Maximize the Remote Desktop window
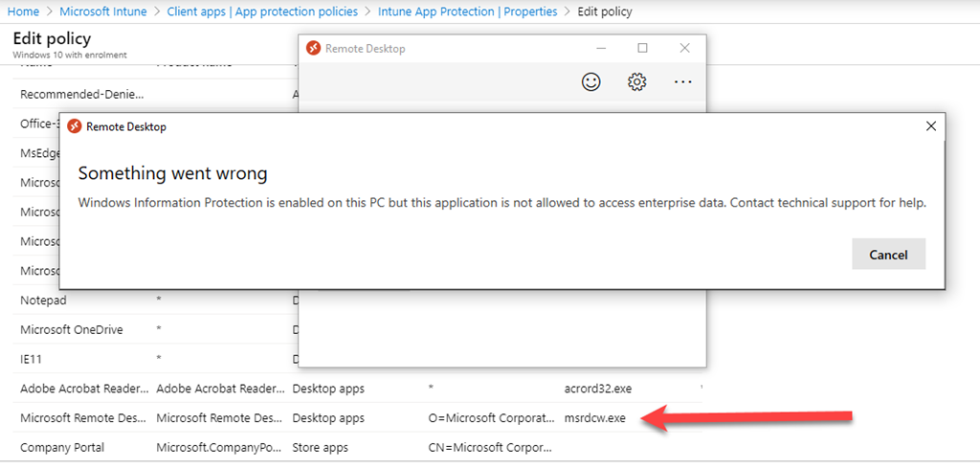Viewport: 980px width, 469px height. (642, 48)
